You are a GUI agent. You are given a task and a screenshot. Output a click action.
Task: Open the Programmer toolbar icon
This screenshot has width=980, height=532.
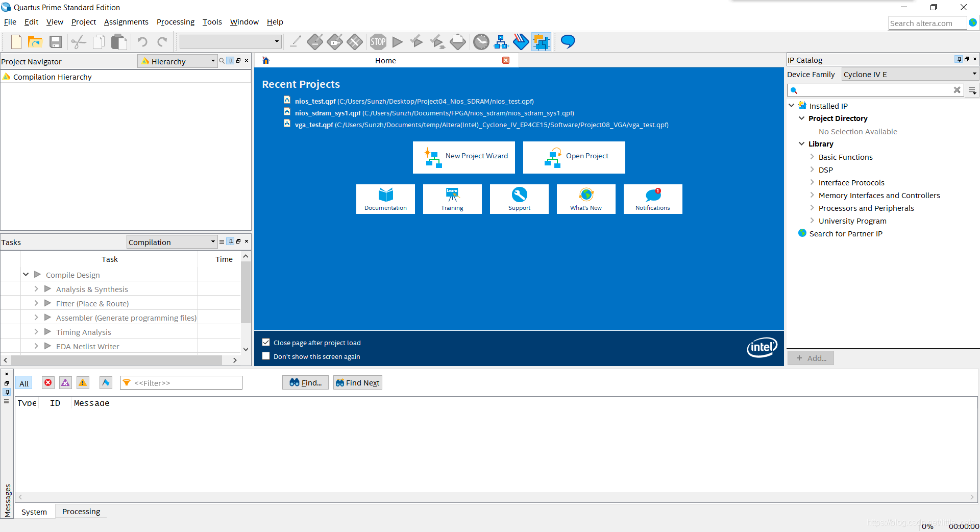[x=521, y=42]
